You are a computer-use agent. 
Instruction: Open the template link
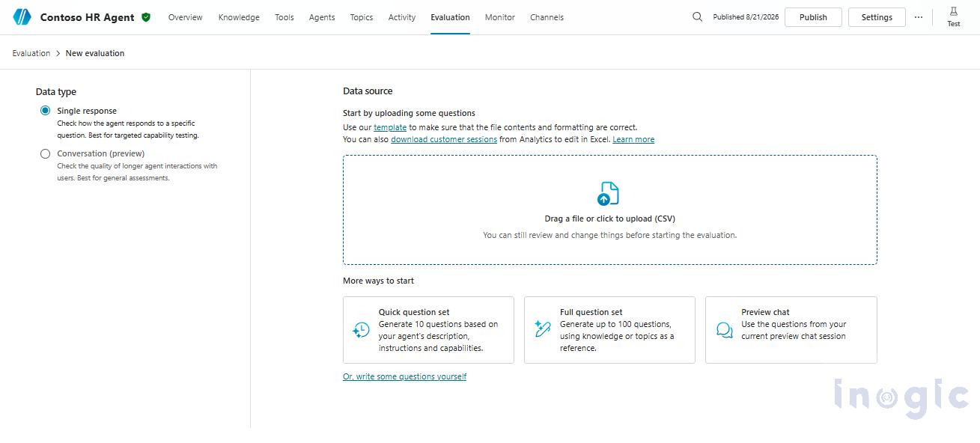[390, 127]
